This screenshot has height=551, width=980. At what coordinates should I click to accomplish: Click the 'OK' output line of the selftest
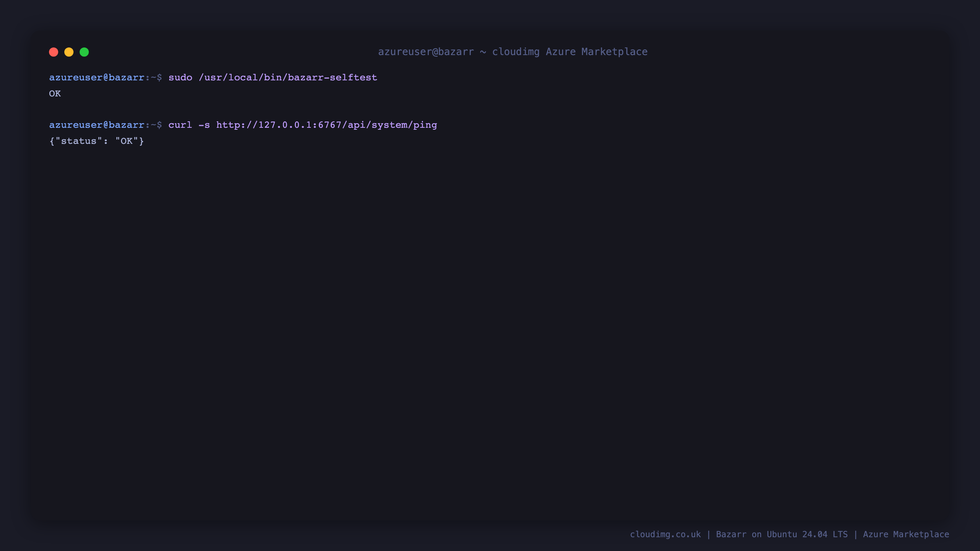pos(55,93)
